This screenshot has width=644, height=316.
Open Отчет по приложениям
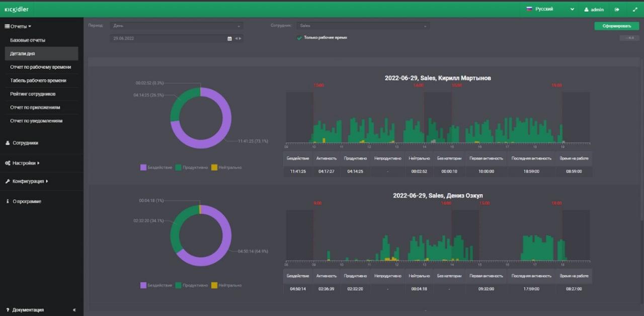click(x=35, y=107)
